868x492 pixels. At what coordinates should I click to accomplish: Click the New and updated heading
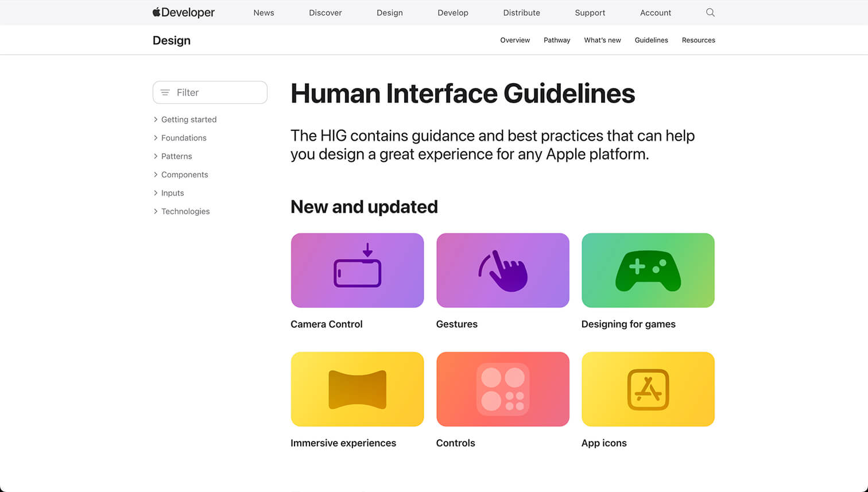(x=364, y=207)
